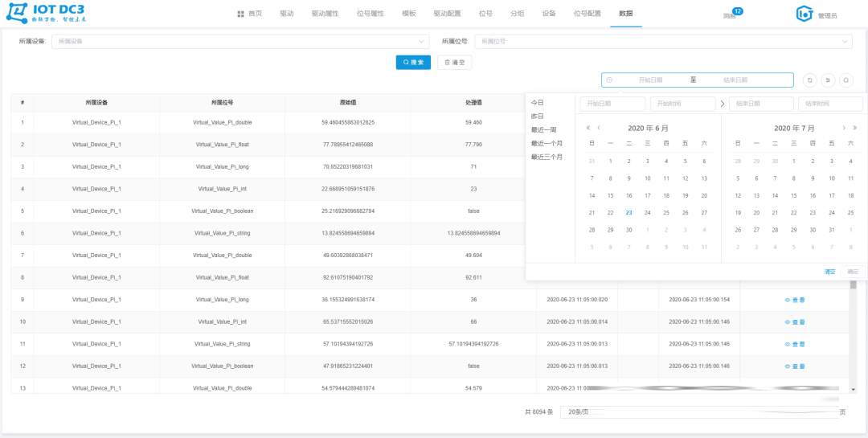
Task: Switch to the 驱动配置 menu tab
Action: coord(447,14)
